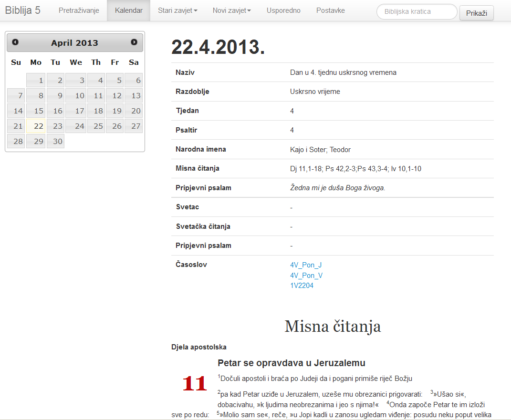Viewport: 511px width, 420px height.
Task: Go to next month in calendar
Action: [134, 42]
